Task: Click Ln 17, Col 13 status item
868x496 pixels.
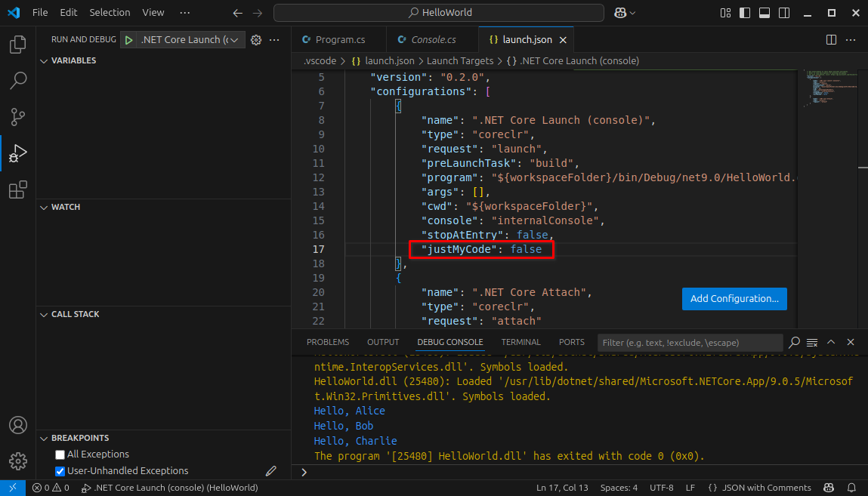Action: (x=562, y=488)
